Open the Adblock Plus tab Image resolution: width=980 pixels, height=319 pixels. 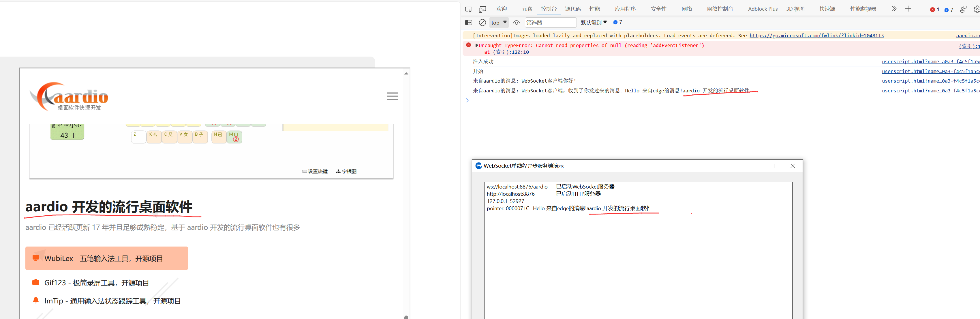762,9
